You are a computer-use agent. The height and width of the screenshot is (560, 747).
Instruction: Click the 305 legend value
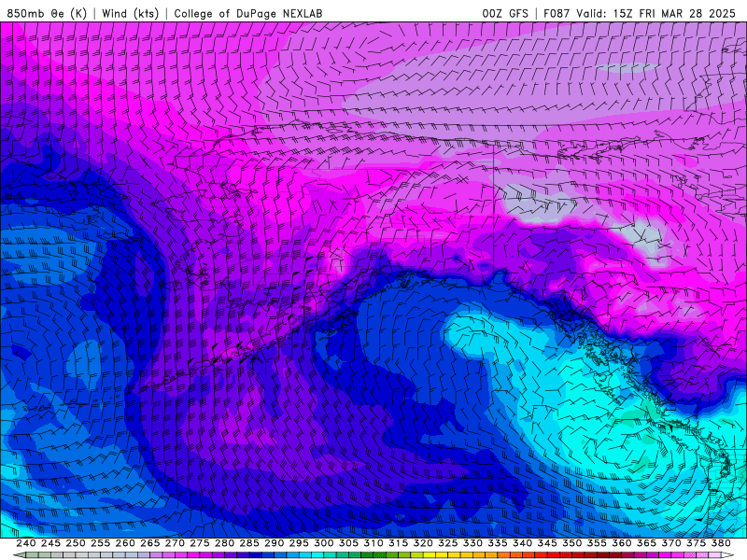click(x=348, y=543)
